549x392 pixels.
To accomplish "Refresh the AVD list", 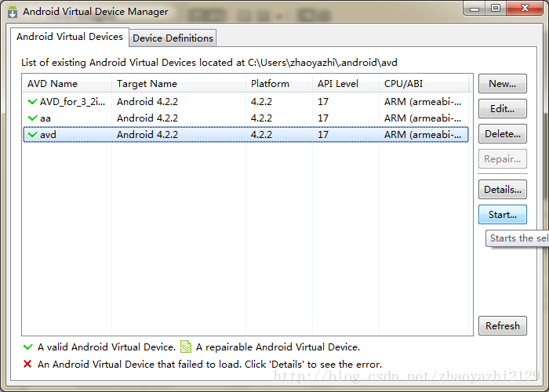I will 503,326.
